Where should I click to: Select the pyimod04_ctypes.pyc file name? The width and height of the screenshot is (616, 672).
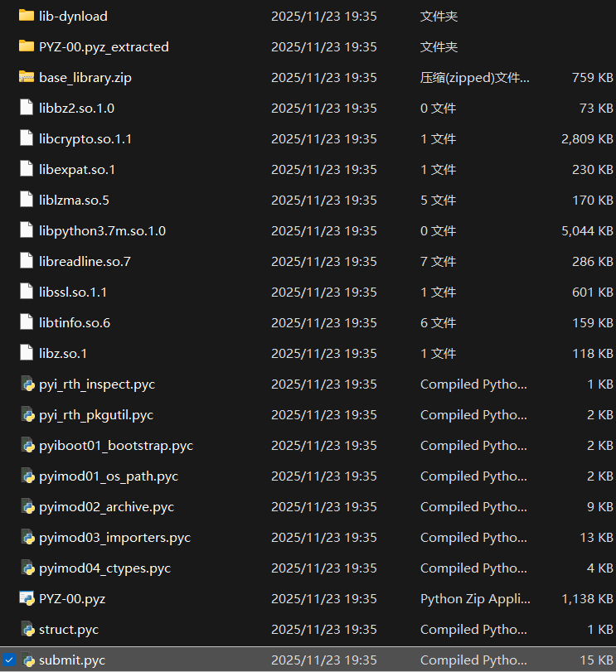click(104, 568)
